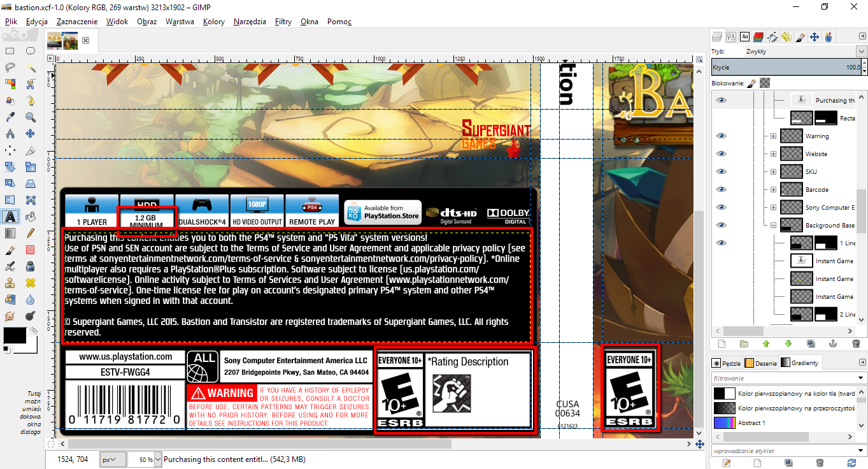Viewport: 868px width, 469px height.
Task: Click the delete layer trash icon
Action: pos(856,344)
